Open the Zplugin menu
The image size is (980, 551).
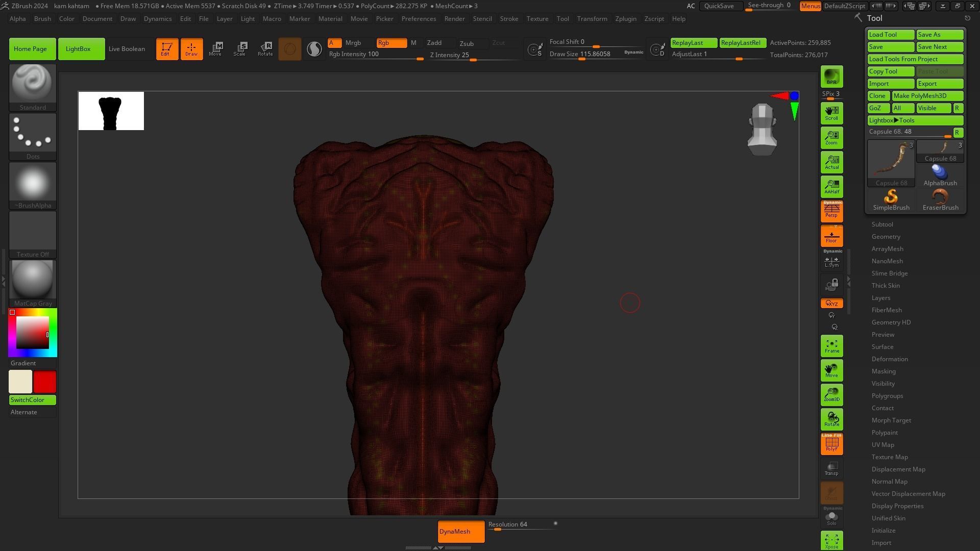click(x=625, y=19)
